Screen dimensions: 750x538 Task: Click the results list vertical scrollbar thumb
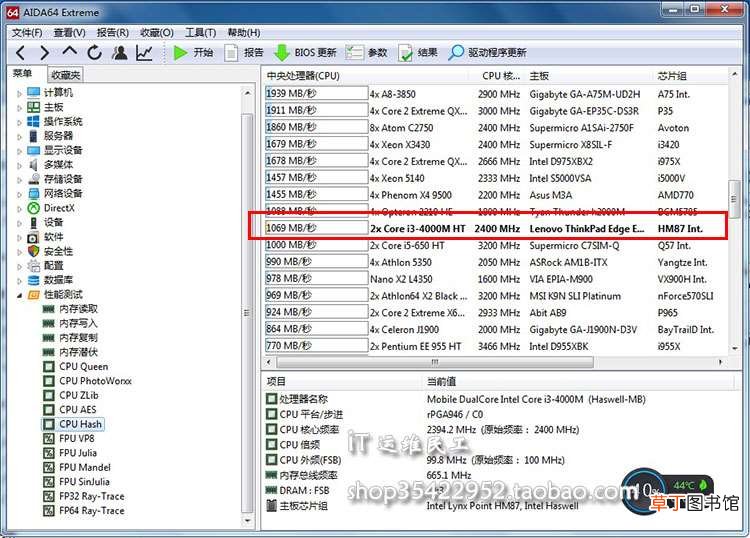tap(733, 198)
